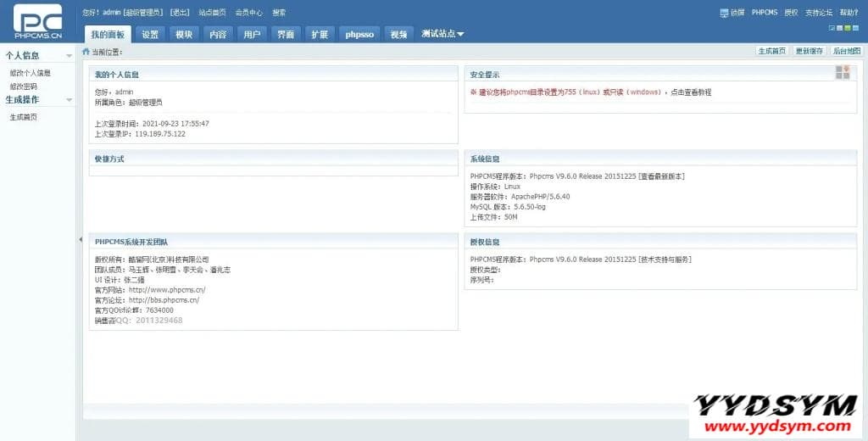Viewport: 868px width, 441px height.
Task: Open the 站点首页 link
Action: (212, 12)
